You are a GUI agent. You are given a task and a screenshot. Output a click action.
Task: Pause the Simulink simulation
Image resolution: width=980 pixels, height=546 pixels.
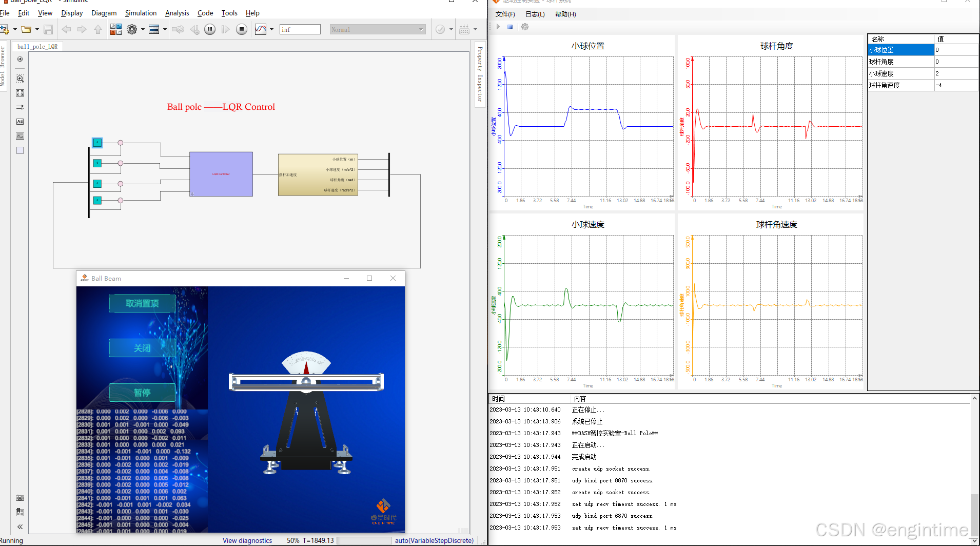click(210, 29)
